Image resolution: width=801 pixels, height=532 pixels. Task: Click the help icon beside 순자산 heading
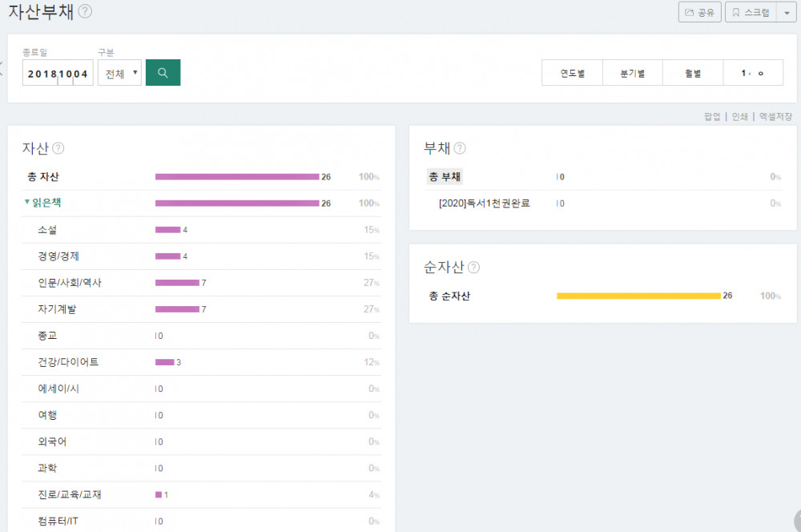473,267
